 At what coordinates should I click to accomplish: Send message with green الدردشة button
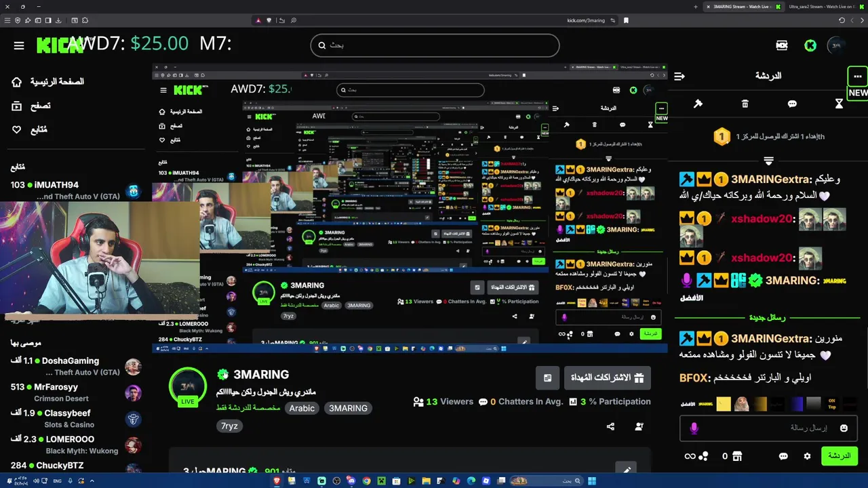(840, 456)
